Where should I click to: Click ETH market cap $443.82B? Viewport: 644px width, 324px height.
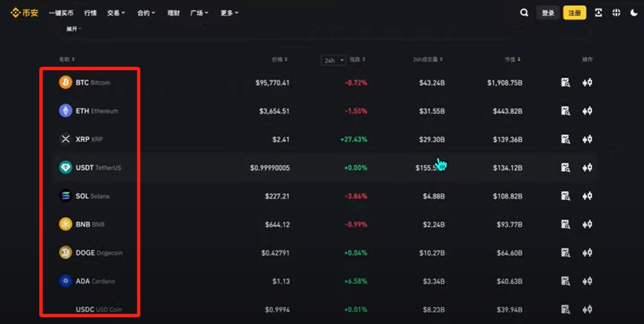[508, 111]
